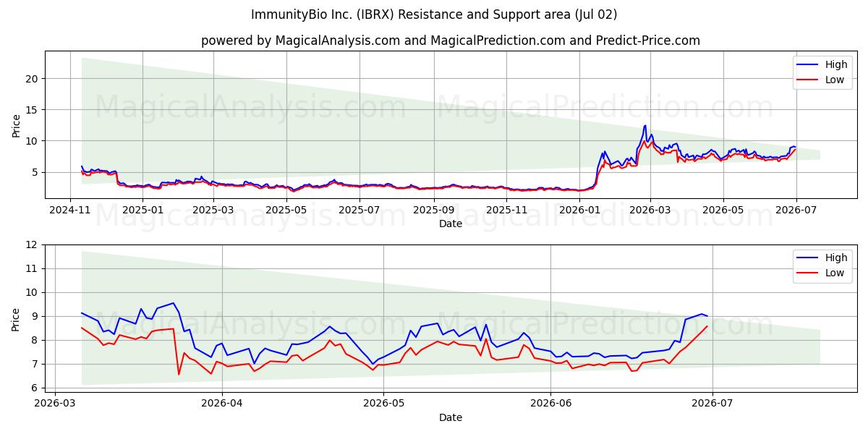Click the sharp red Low dip in late March in the bottom chart
868x434 pixels.
tap(179, 374)
